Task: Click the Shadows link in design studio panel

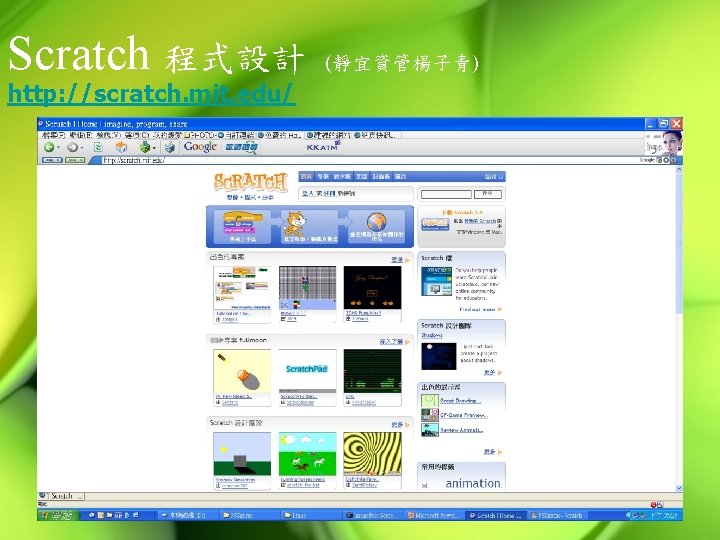Action: [432, 335]
